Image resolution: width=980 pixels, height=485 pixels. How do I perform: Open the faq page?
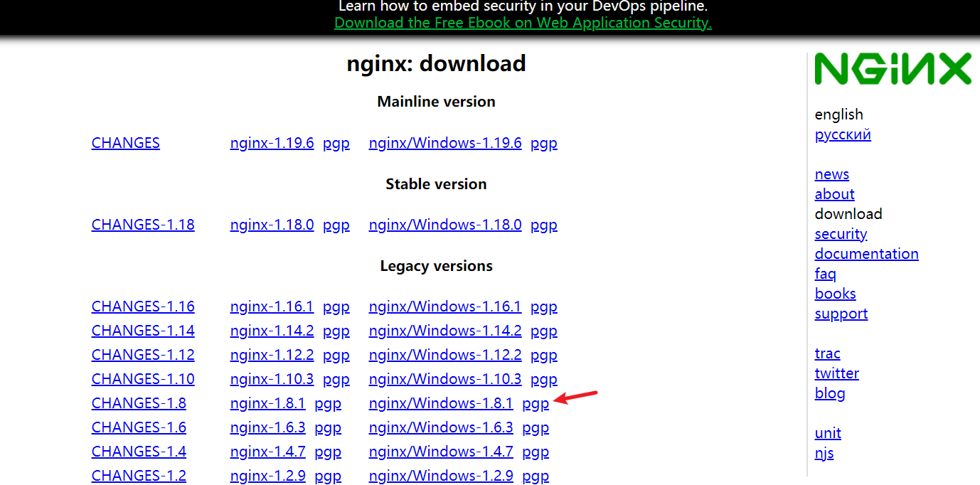pyautogui.click(x=826, y=274)
